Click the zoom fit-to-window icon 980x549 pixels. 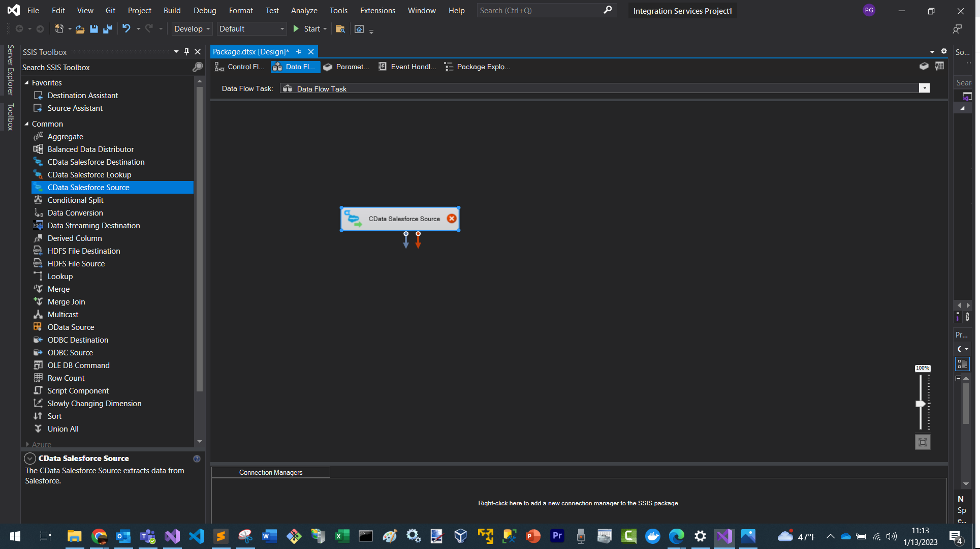[x=923, y=442]
